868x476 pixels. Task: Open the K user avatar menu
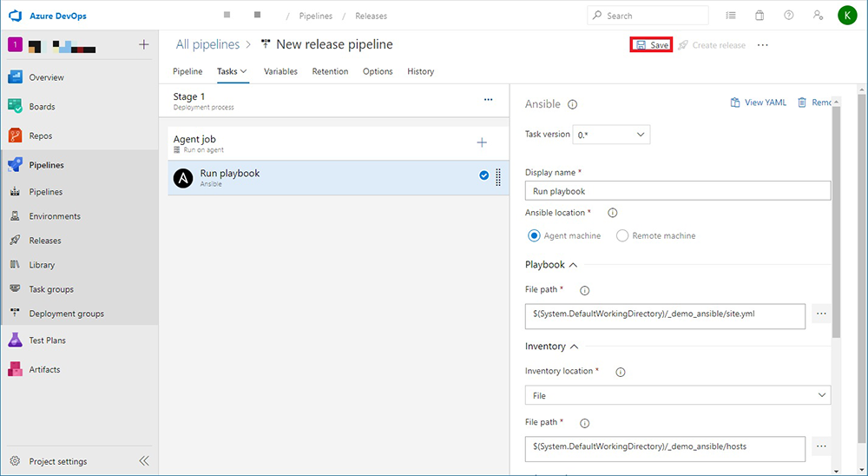pyautogui.click(x=847, y=16)
